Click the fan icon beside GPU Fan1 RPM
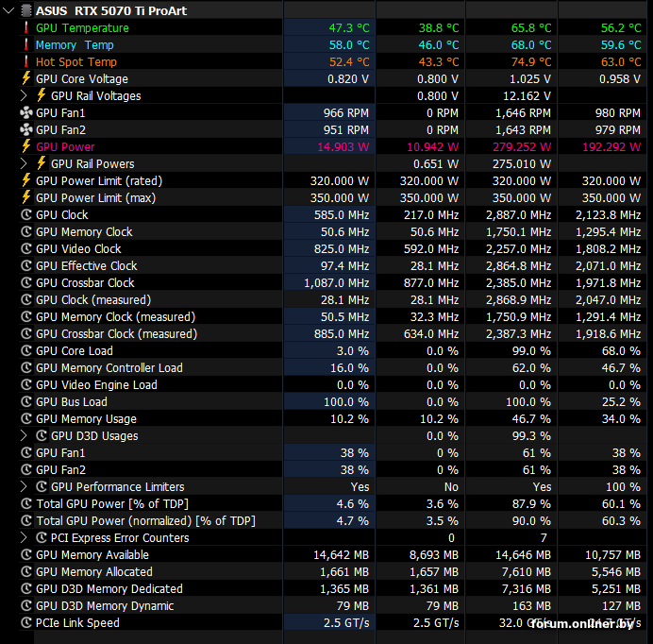Viewport: 653px width, 644px height. coord(26,112)
